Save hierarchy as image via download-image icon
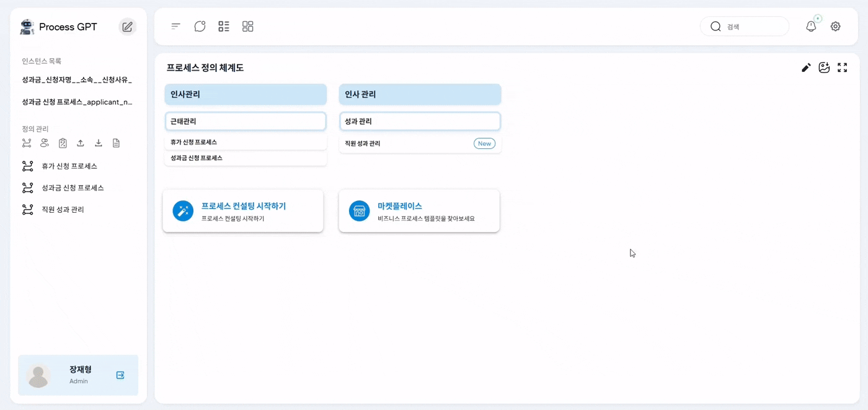 [824, 68]
